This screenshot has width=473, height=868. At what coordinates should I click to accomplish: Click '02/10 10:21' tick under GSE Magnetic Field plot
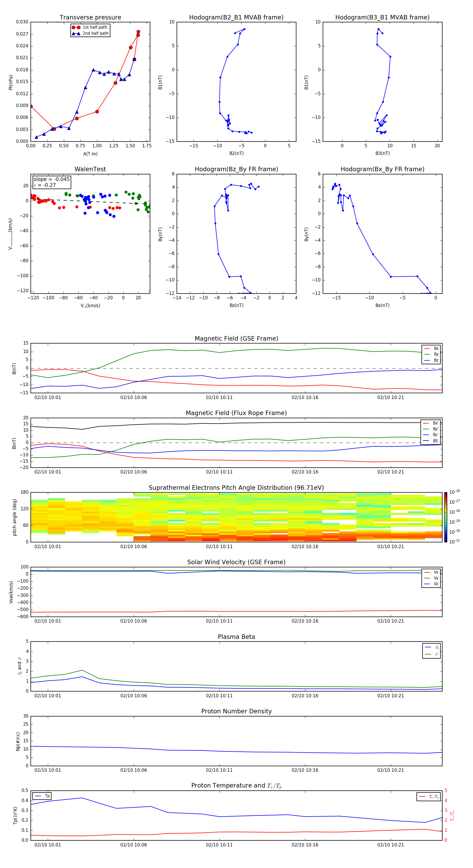click(390, 397)
